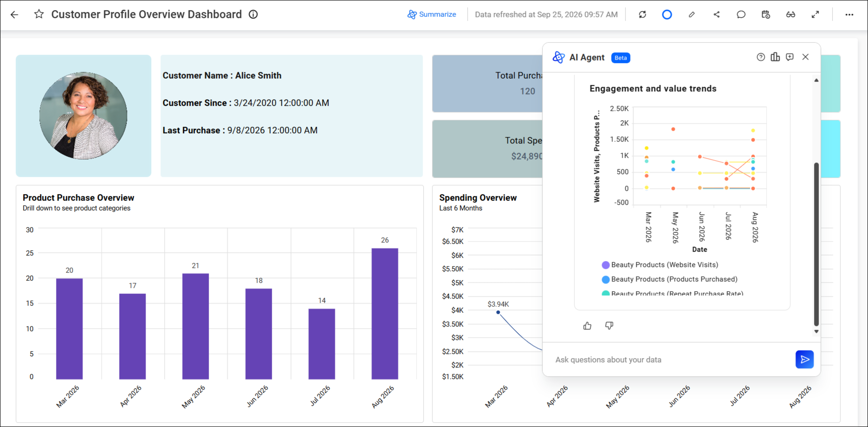Click the Aug 2026 bar labeled 26
868x427 pixels.
(x=385, y=314)
